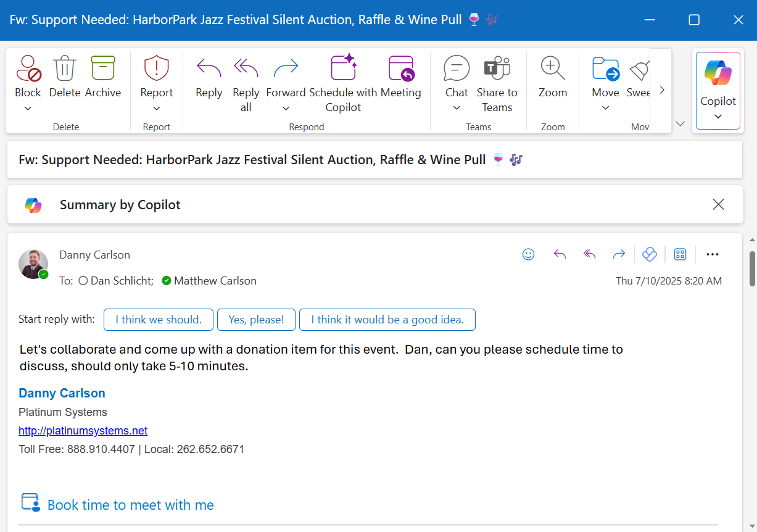Screen dimensions: 757x532
Task: Choose suggested reply "I think we should."
Action: pos(159,320)
